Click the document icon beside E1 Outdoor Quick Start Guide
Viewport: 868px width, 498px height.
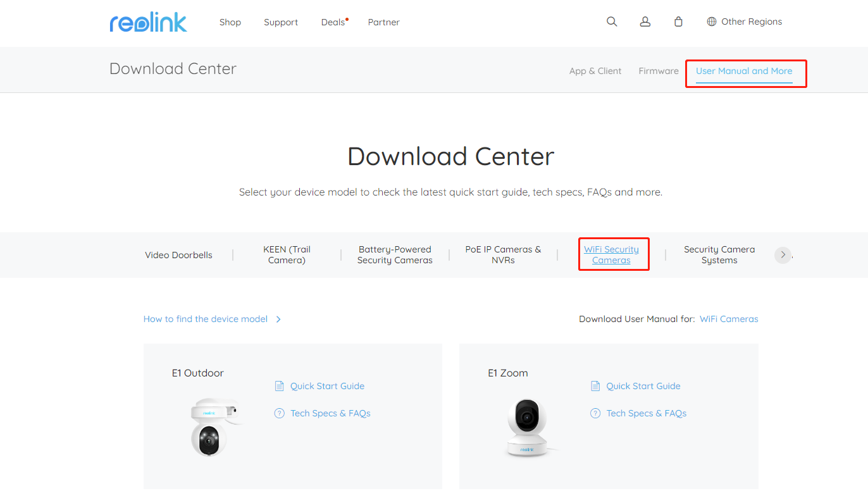(279, 386)
